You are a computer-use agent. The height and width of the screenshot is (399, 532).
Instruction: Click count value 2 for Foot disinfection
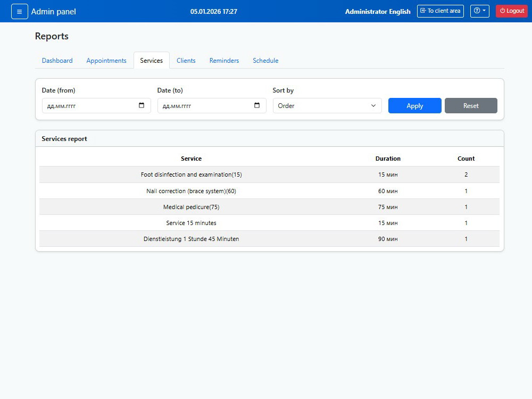pyautogui.click(x=466, y=174)
